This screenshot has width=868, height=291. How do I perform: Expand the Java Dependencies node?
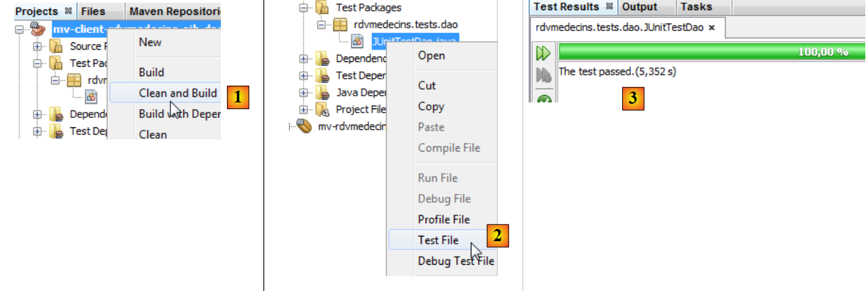tap(303, 93)
